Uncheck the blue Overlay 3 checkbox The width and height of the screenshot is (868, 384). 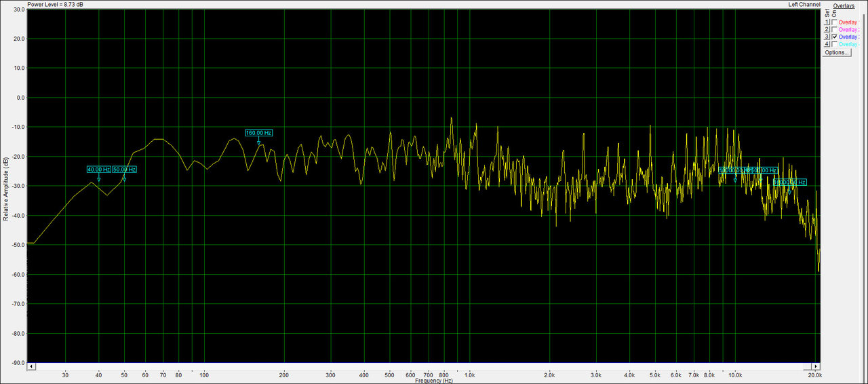834,37
